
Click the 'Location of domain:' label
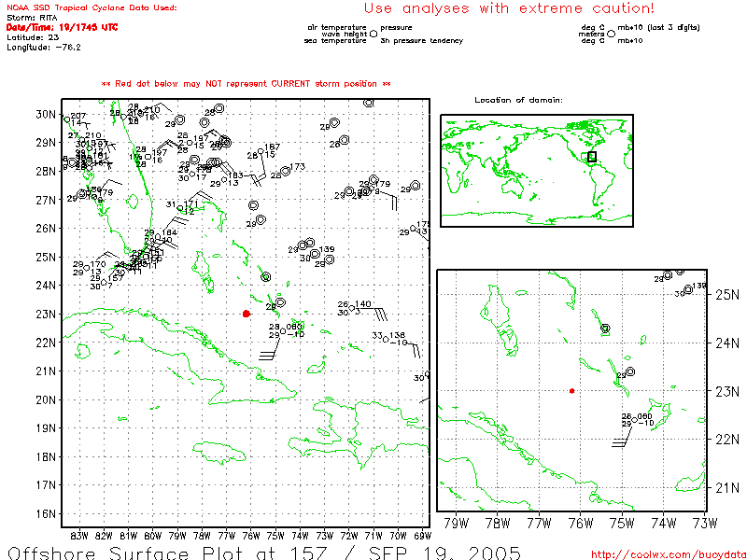pyautogui.click(x=518, y=100)
